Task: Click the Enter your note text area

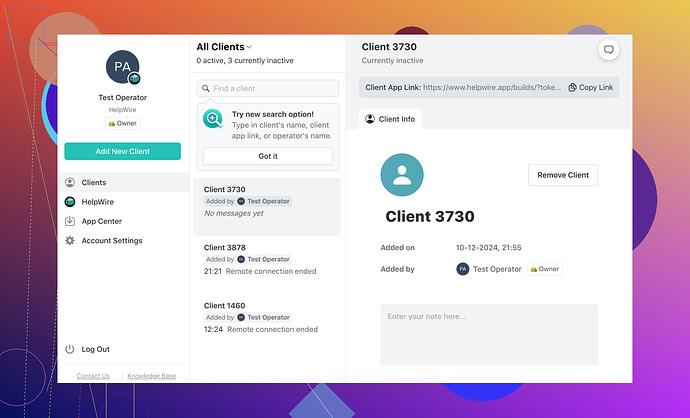Action: pos(488,334)
